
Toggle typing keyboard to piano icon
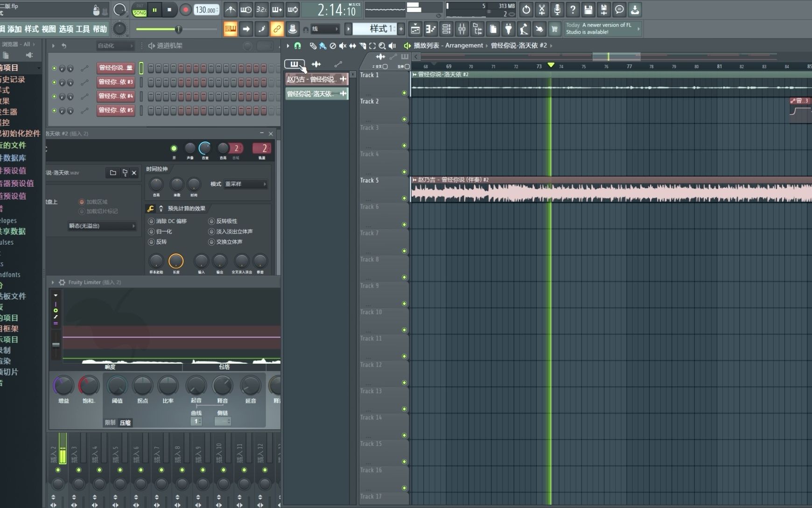[230, 29]
